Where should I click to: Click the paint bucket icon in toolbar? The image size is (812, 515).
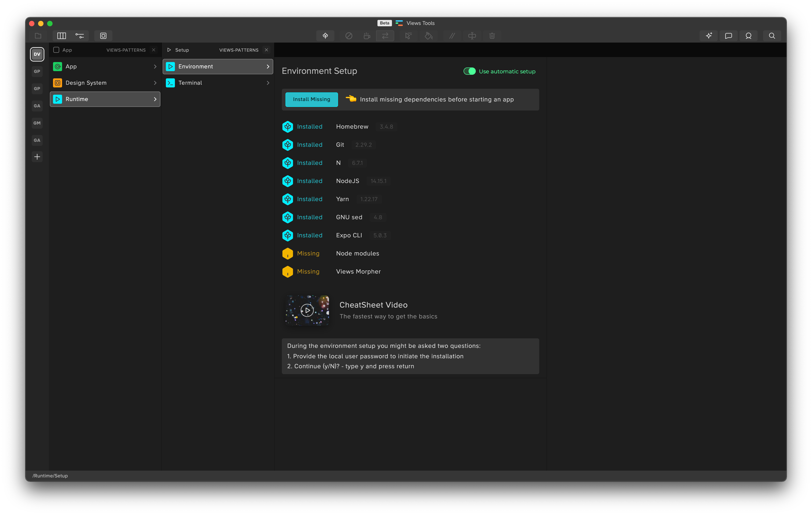pos(428,36)
